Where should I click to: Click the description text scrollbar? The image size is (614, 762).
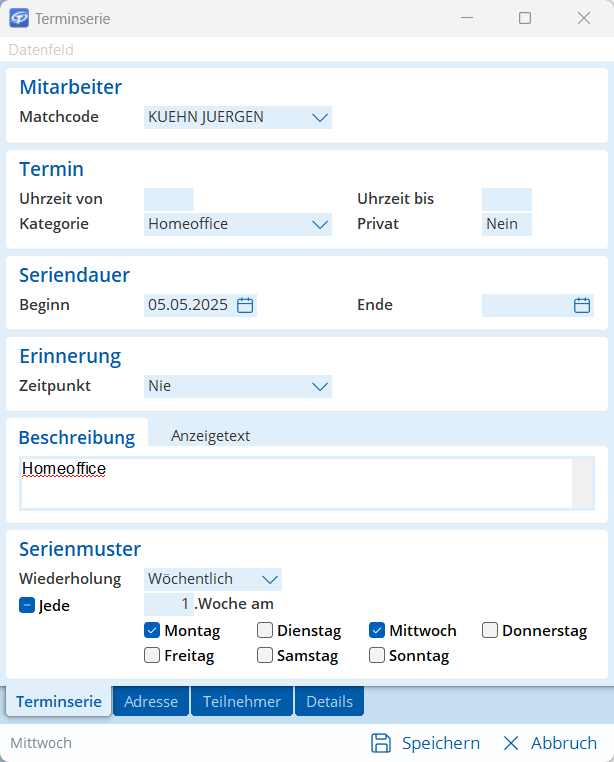coord(582,484)
